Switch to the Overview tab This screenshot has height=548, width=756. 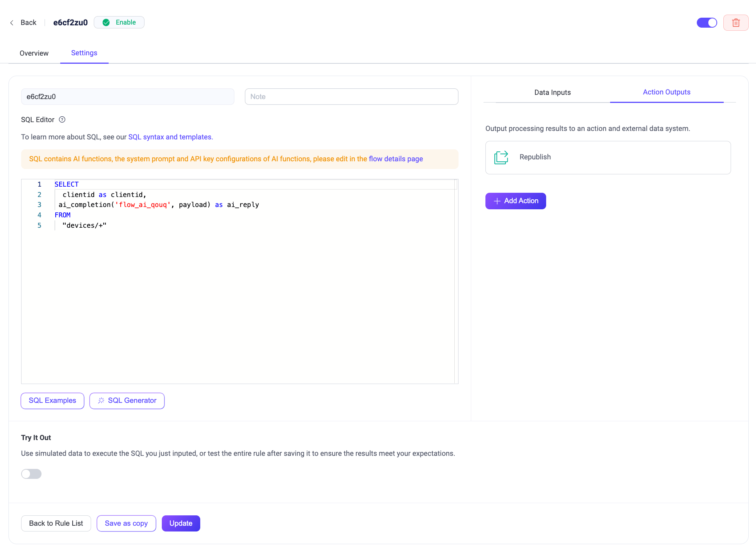[x=34, y=53]
